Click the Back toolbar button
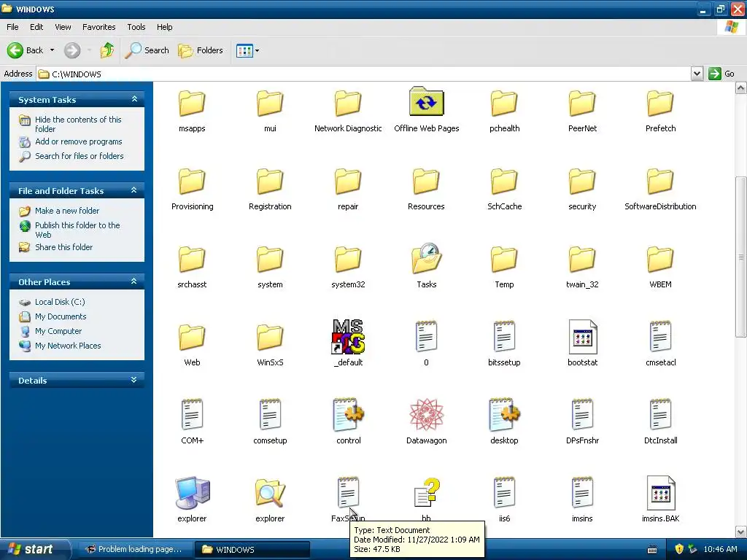 26,50
